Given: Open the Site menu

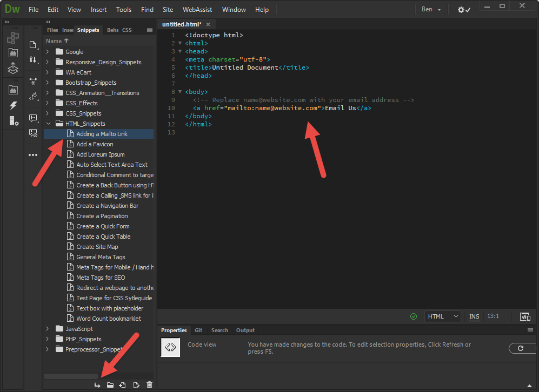Looking at the screenshot, I should pyautogui.click(x=168, y=10).
